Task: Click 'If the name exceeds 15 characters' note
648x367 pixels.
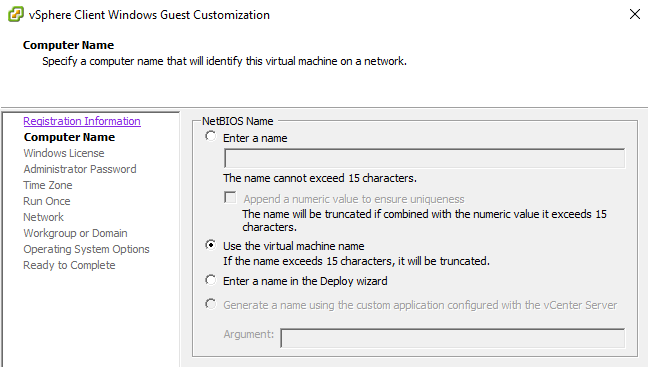Action: coord(356,261)
